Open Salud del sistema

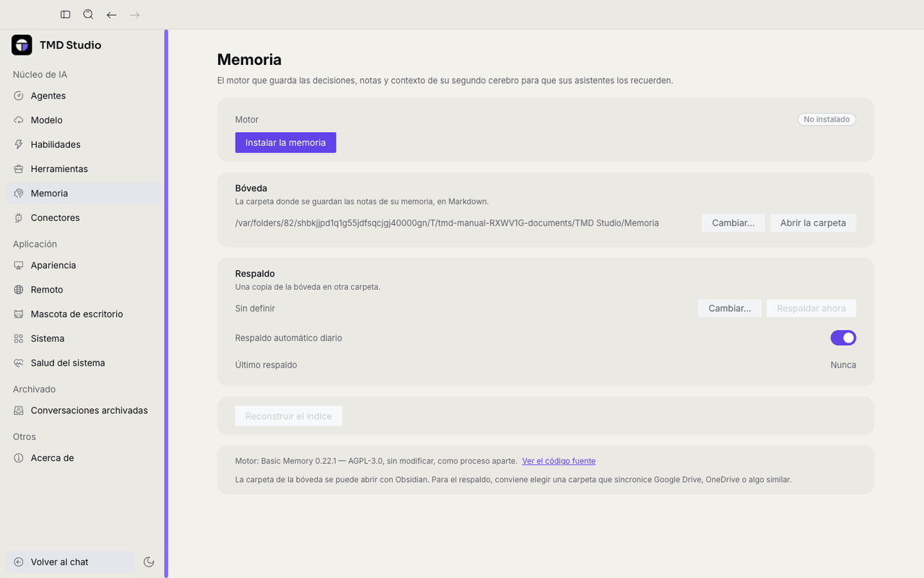coord(84,363)
